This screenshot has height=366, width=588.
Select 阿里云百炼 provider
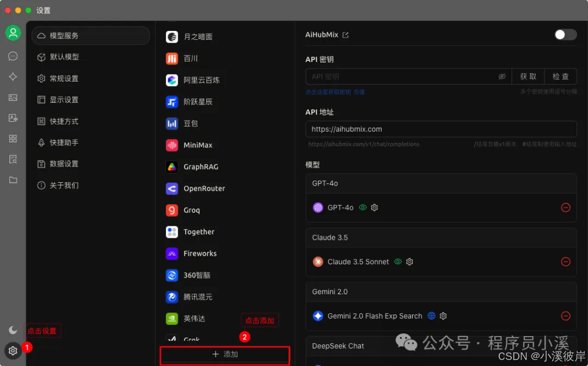point(225,80)
